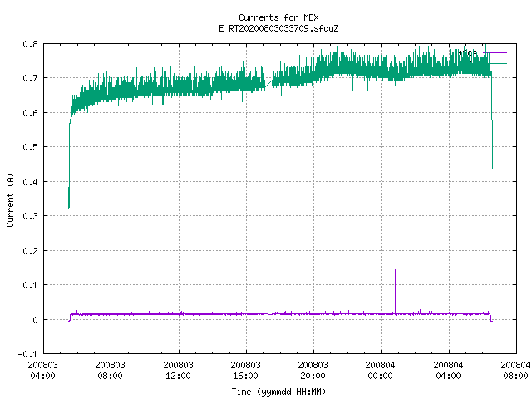Click the tall purple spike after 00:00
The width and height of the screenshot is (532, 399).
[x=396, y=291]
